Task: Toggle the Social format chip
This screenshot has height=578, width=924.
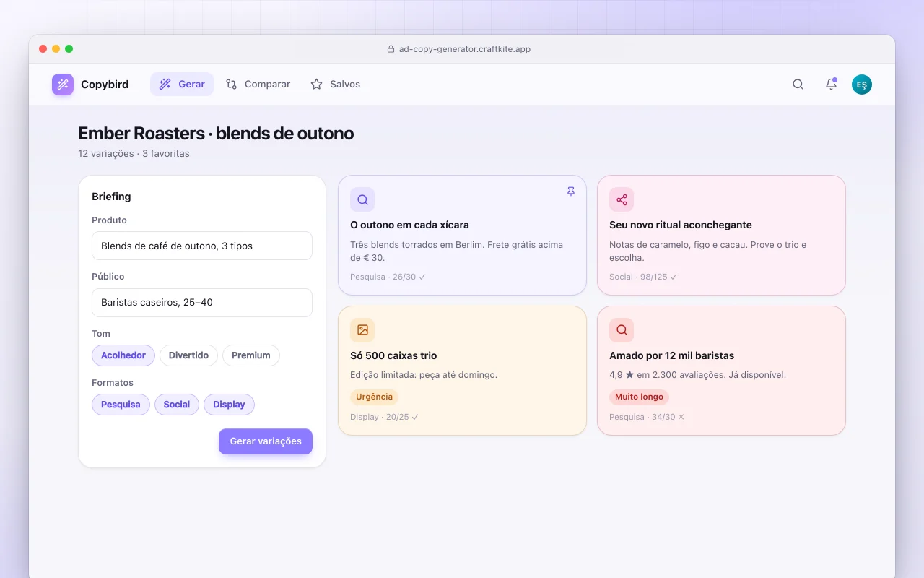Action: pyautogui.click(x=177, y=405)
